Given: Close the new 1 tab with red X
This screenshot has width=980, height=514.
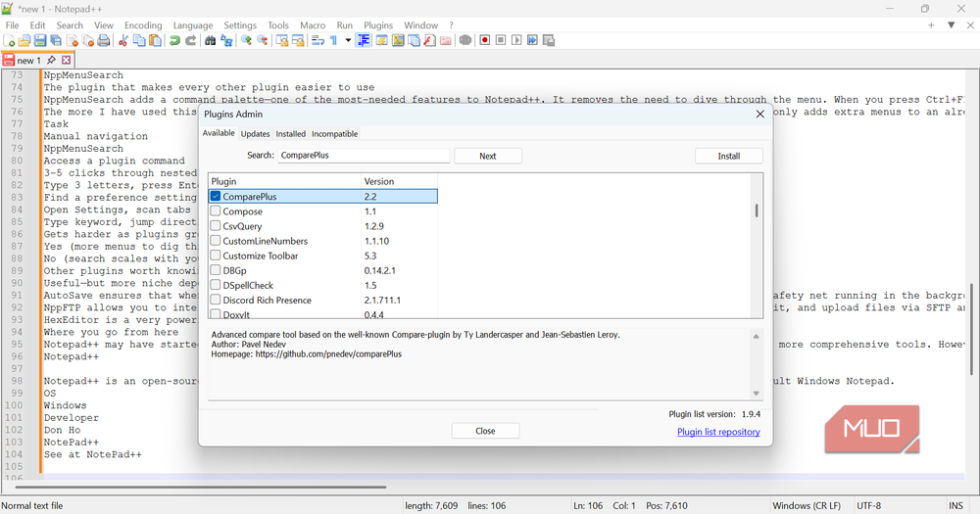Looking at the screenshot, I should [x=67, y=60].
